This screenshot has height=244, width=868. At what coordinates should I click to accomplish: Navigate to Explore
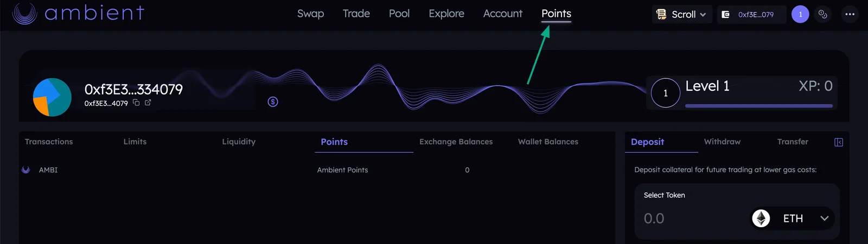coord(446,14)
